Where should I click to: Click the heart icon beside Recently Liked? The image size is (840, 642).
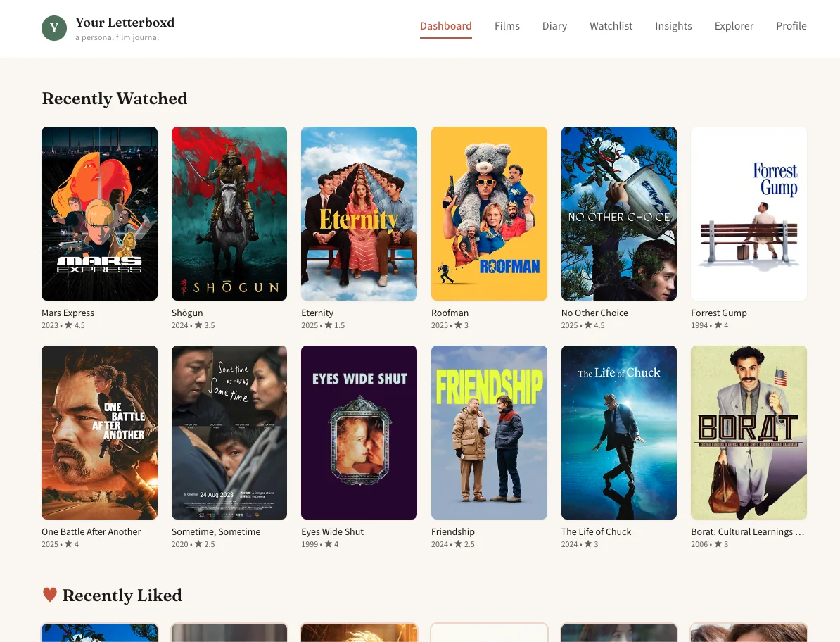[x=49, y=595]
